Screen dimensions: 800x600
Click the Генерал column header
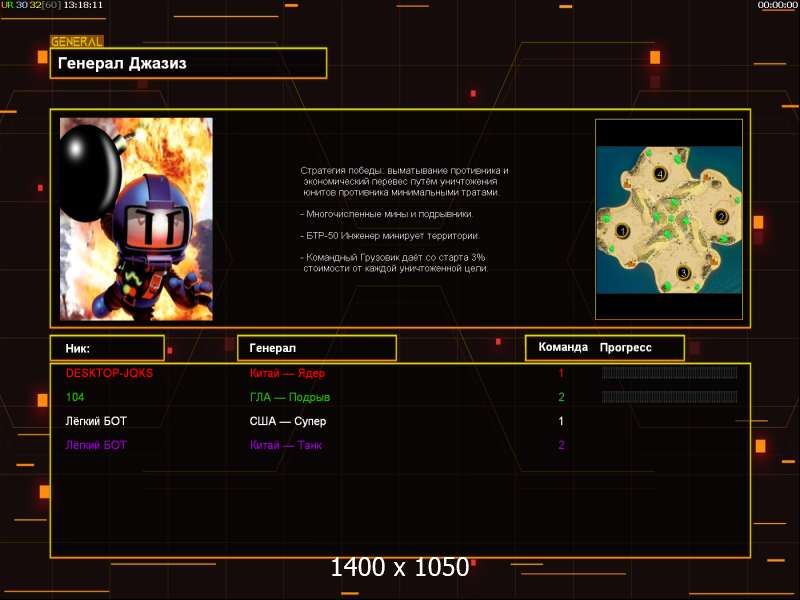[x=316, y=348]
